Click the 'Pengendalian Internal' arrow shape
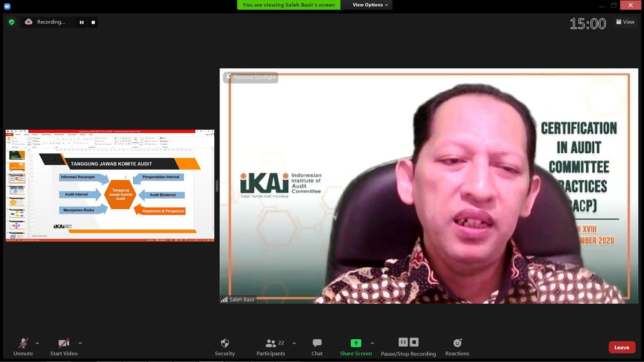Image resolution: width=644 pixels, height=362 pixels. pyautogui.click(x=158, y=178)
